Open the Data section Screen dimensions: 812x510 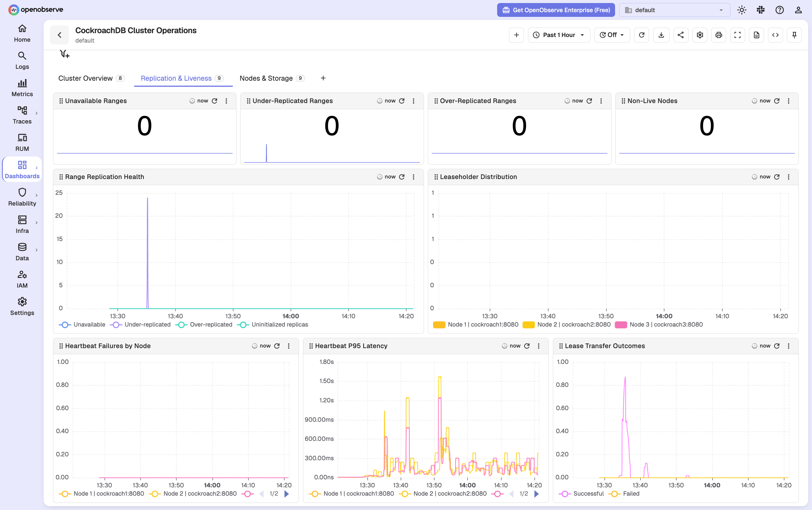click(x=22, y=252)
